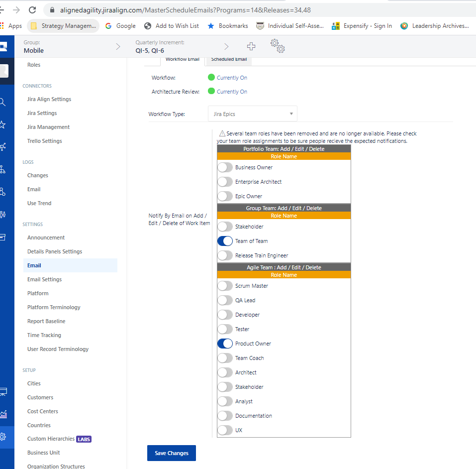Open the Individual Self-Asse... bookmark
The image size is (476, 469).
click(x=290, y=26)
